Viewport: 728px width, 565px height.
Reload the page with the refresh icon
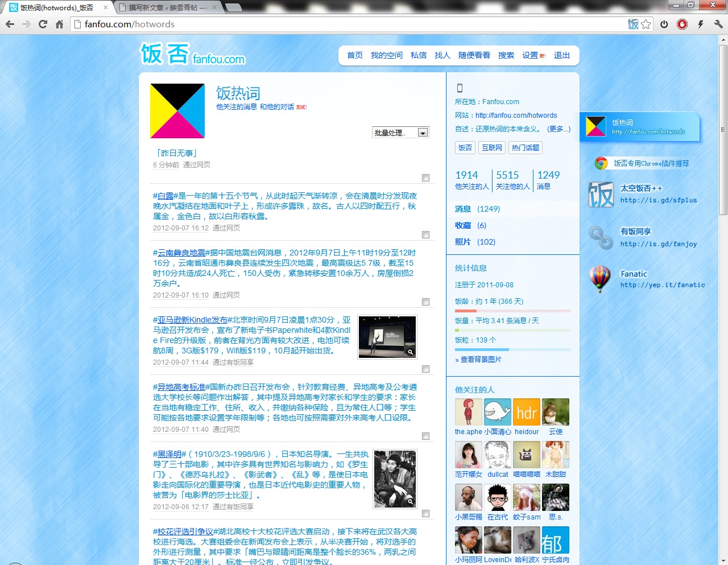pos(43,24)
